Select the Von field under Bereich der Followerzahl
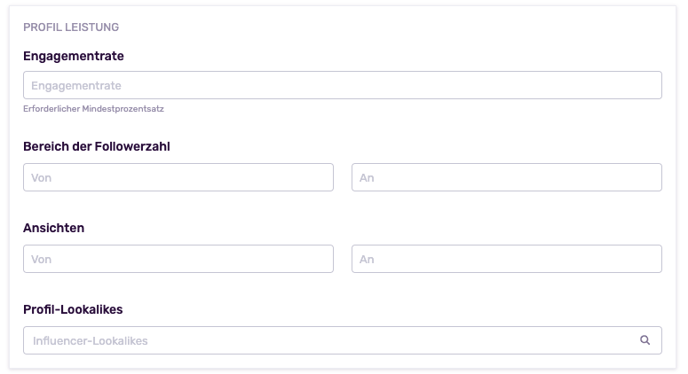This screenshot has width=688, height=374. coord(178,177)
